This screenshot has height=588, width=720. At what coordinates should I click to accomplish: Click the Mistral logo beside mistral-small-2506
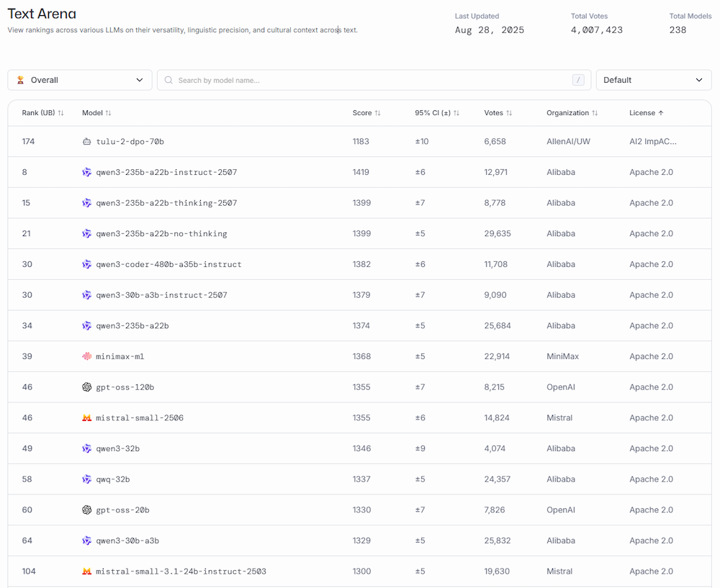point(87,418)
